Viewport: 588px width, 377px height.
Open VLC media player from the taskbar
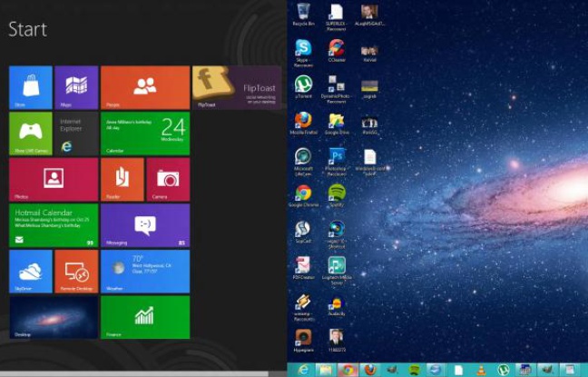pos(480,371)
